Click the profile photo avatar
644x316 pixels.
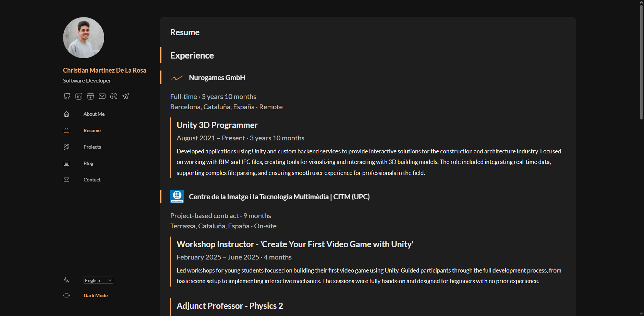[x=84, y=38]
